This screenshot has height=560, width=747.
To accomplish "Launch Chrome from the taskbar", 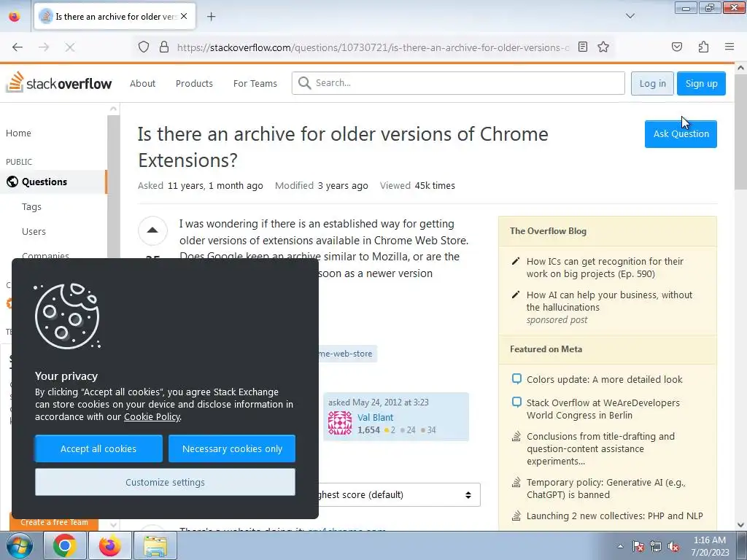I will [x=65, y=545].
